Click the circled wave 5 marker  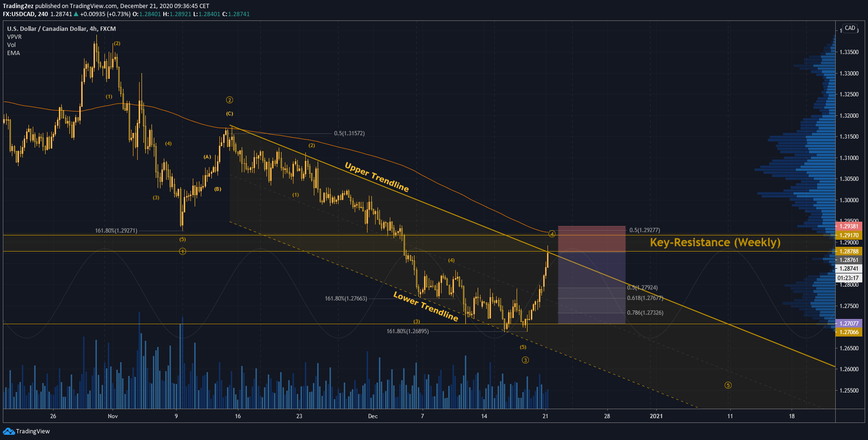coord(728,385)
